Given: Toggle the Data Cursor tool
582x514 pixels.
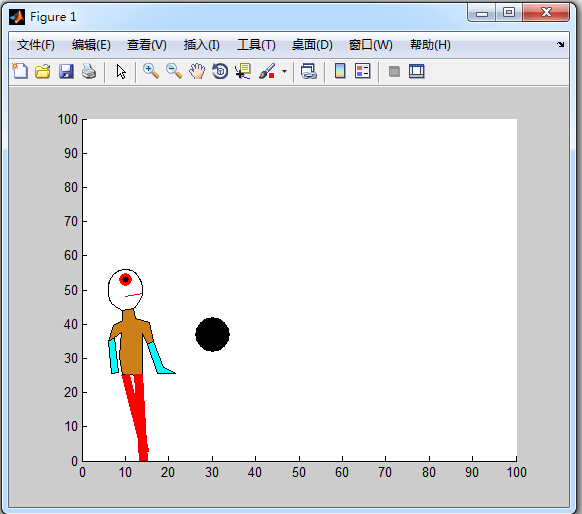Looking at the screenshot, I should 243,71.
